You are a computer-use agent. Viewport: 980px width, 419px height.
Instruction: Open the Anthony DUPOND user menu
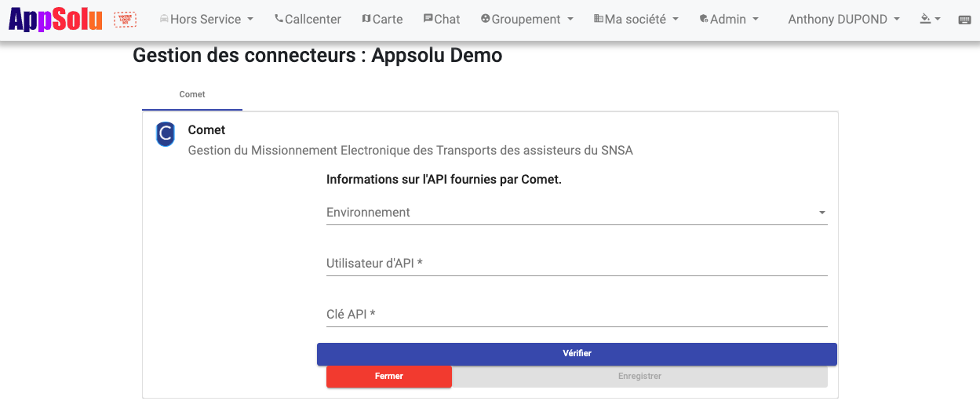(x=843, y=20)
